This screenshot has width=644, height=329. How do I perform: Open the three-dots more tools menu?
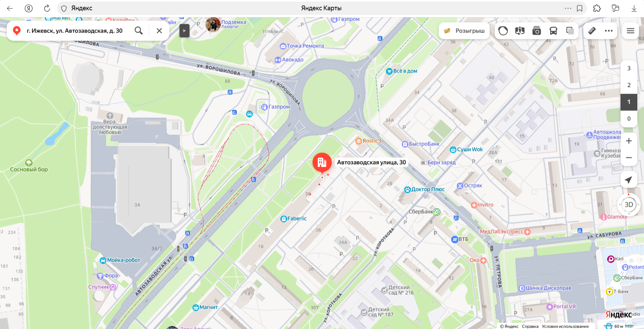pyautogui.click(x=609, y=31)
